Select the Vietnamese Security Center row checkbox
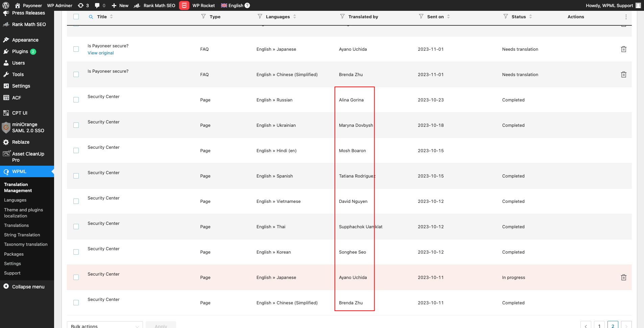644x328 pixels. (76, 201)
